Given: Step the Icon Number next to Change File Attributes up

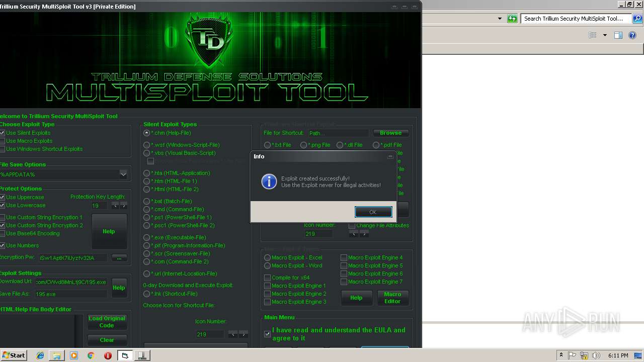Looking at the screenshot, I should pyautogui.click(x=364, y=234).
